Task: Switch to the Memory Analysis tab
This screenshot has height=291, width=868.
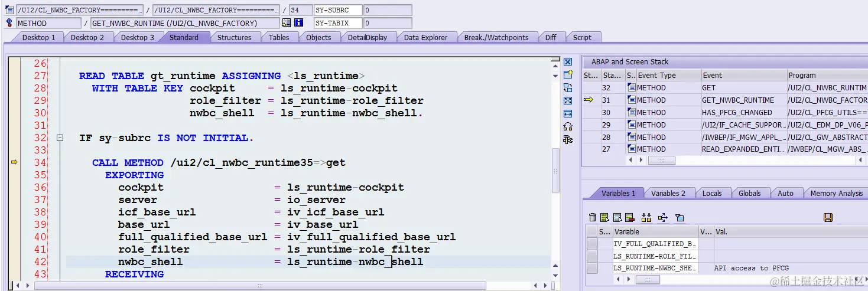Action: tap(836, 193)
